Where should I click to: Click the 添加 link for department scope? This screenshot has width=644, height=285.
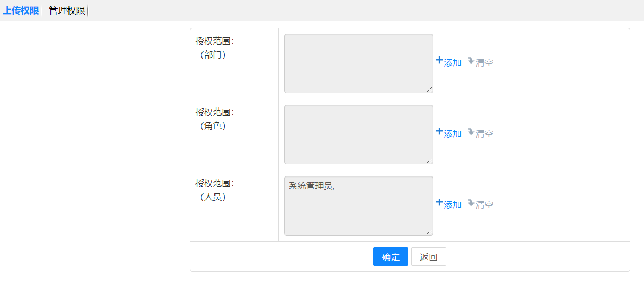coord(453,63)
